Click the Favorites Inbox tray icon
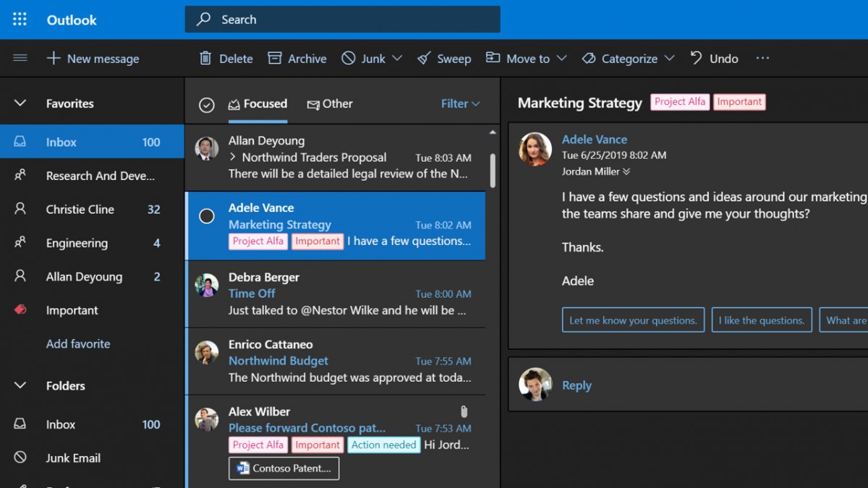Viewport: 868px width, 488px height. click(20, 142)
